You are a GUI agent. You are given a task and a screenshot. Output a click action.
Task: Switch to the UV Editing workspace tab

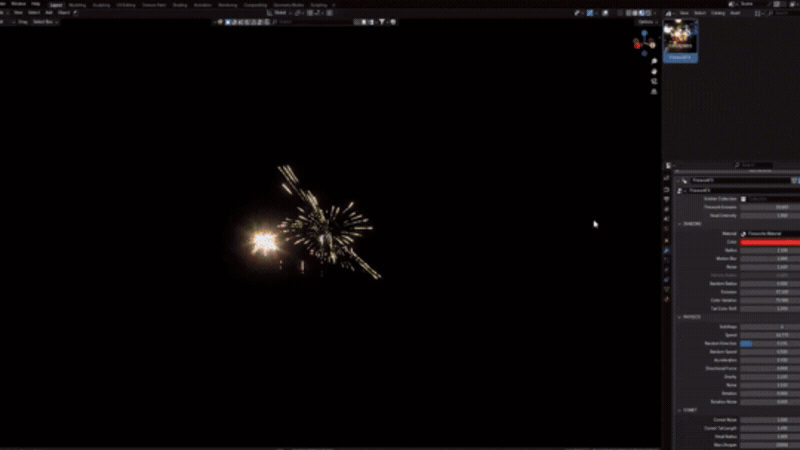[x=126, y=5]
